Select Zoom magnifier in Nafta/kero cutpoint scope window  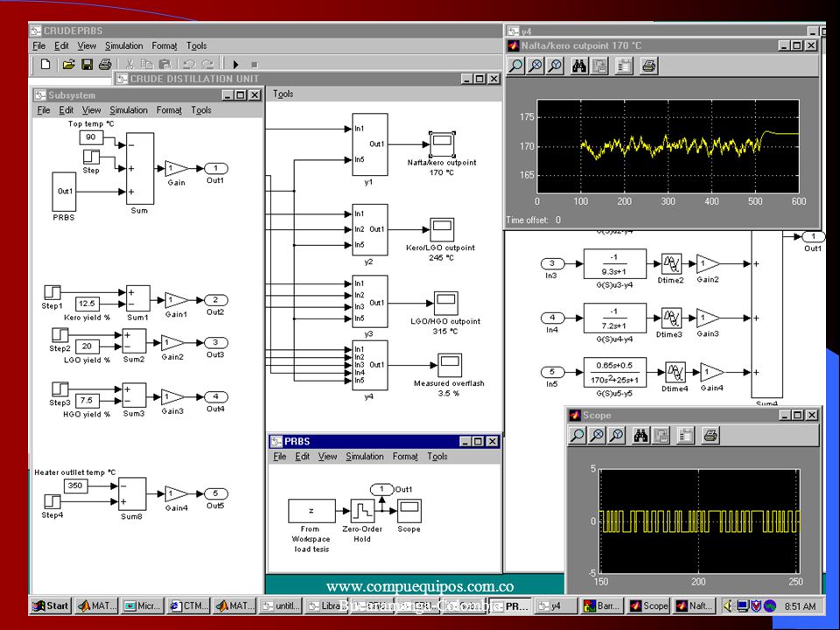[x=515, y=66]
